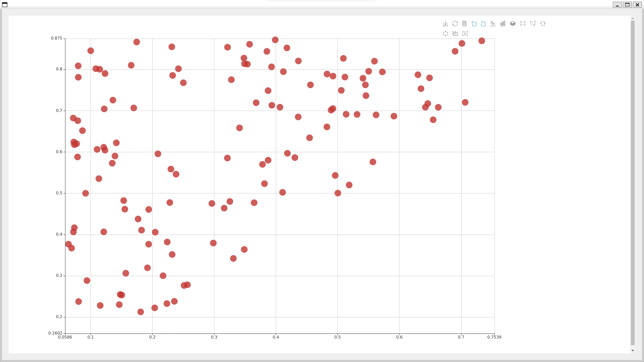Switch to bar chart magic type
Image resolution: width=644 pixels, height=362 pixels.
tap(503, 23)
